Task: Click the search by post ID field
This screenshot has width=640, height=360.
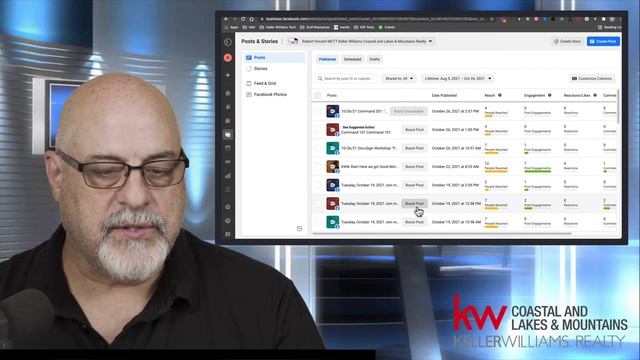Action: [x=346, y=78]
